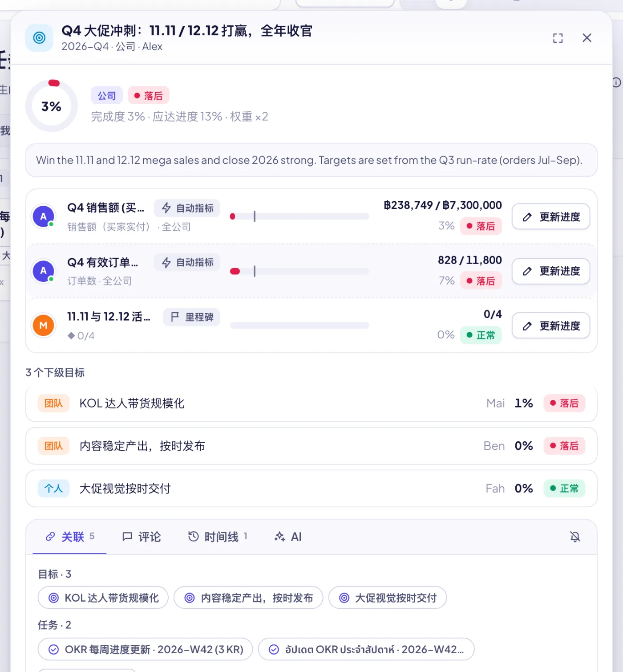
Task: Update progress for Q4 有效订单 key result
Action: pos(551,271)
